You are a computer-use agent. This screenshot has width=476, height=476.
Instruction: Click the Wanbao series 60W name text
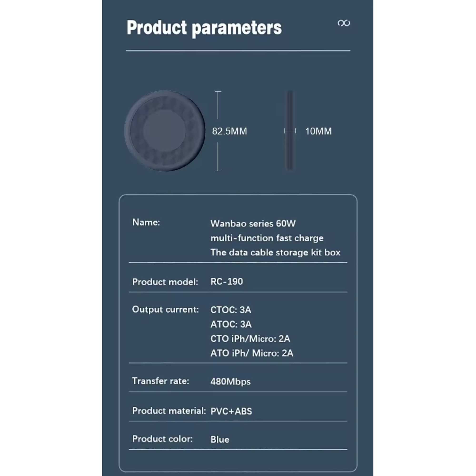point(253,223)
